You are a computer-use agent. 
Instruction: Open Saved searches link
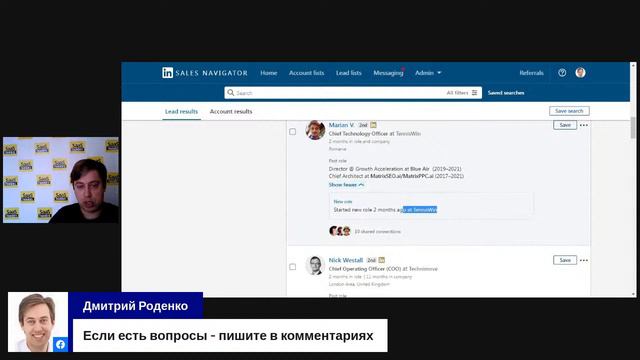(x=506, y=93)
